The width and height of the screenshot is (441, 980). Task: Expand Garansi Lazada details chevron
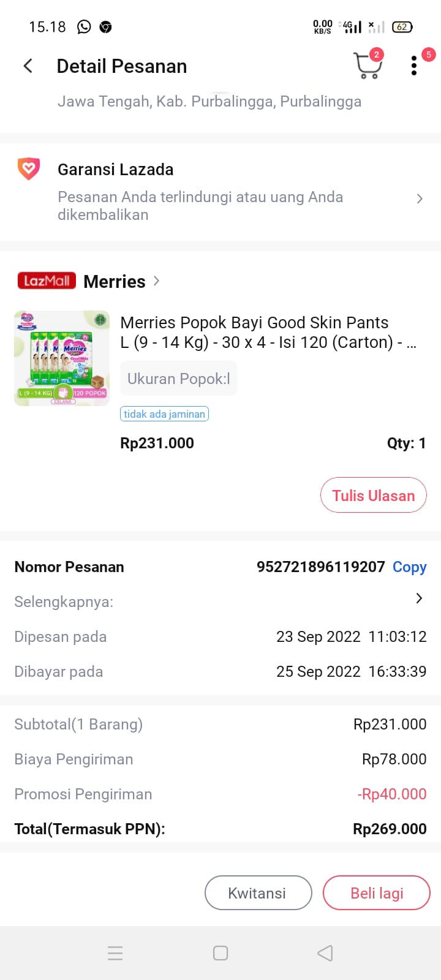click(420, 198)
